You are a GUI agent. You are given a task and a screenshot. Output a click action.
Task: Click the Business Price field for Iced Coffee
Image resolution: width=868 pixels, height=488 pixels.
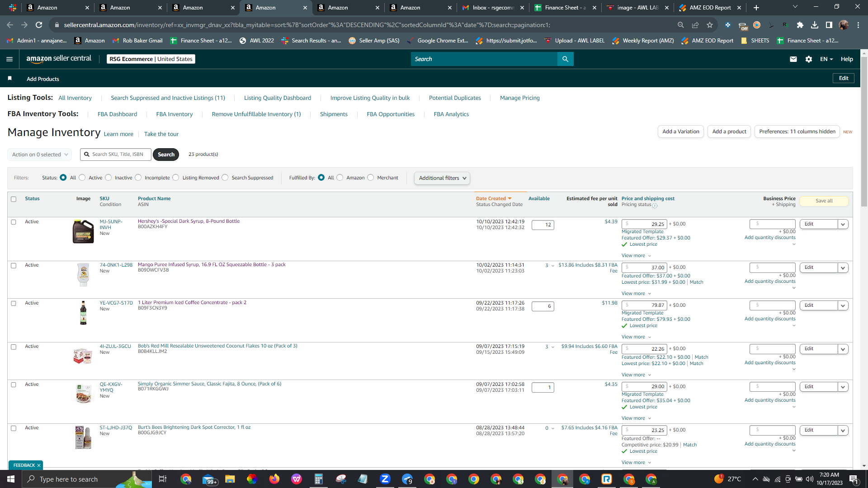[772, 305]
